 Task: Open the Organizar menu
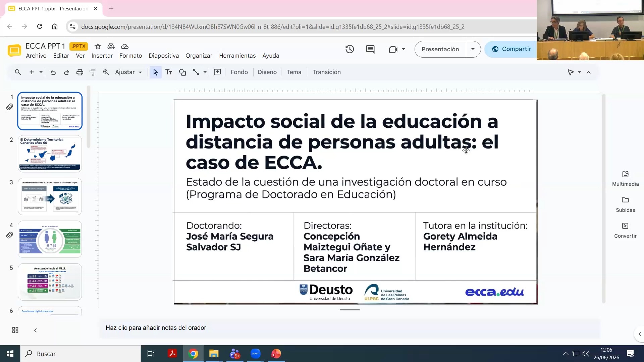(199, 56)
